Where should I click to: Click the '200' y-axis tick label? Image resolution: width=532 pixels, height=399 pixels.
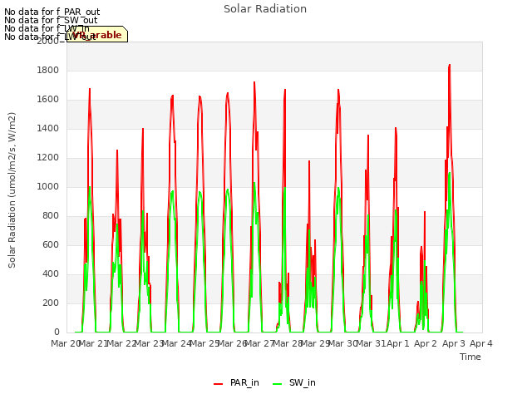click(51, 303)
